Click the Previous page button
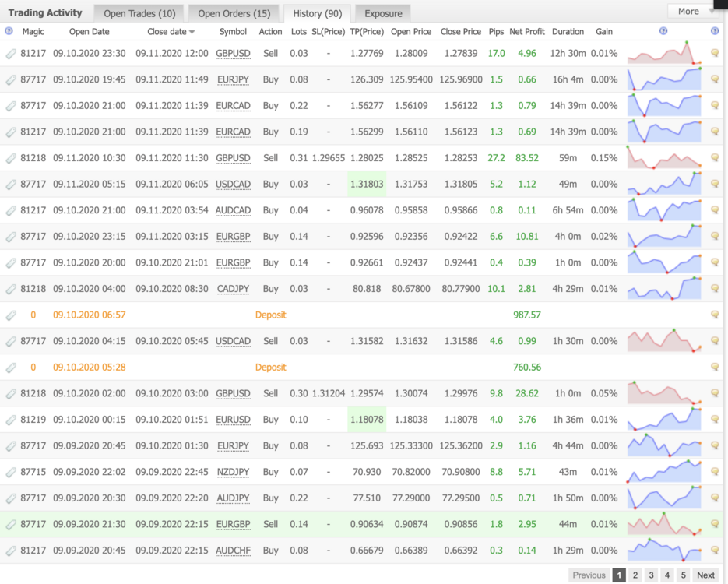The height and width of the screenshot is (584, 728). coord(589,575)
